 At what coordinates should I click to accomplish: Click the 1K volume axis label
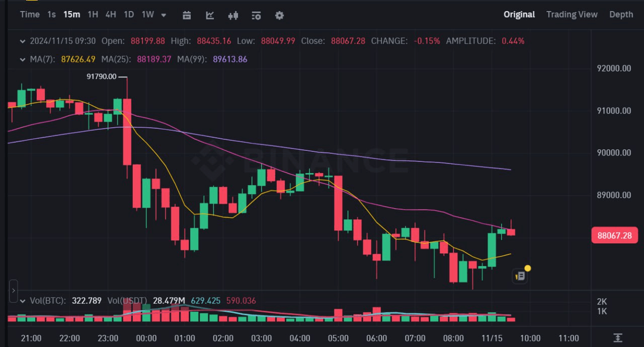pyautogui.click(x=602, y=311)
